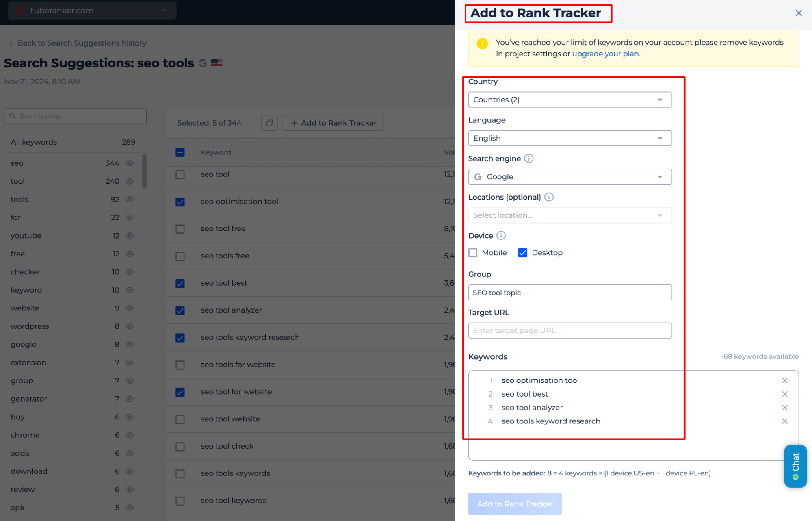
Task: Remove seo tool analyzer from keywords list
Action: coord(785,407)
